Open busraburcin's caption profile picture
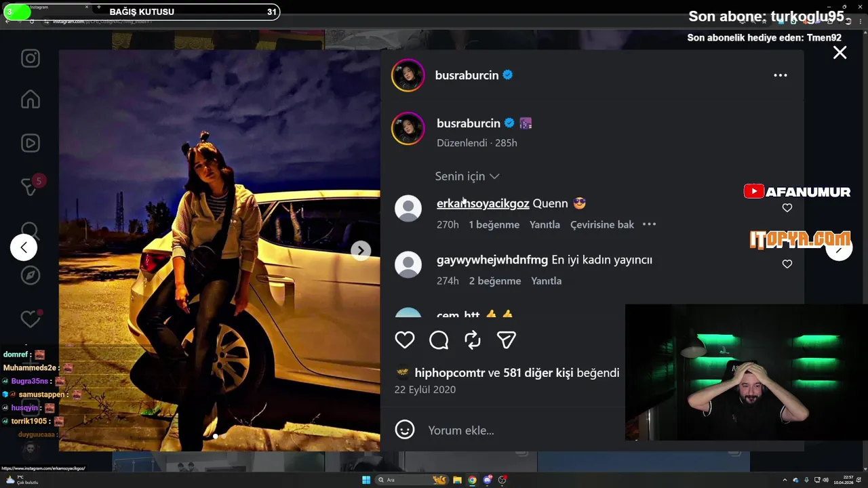This screenshot has height=488, width=868. point(408,129)
